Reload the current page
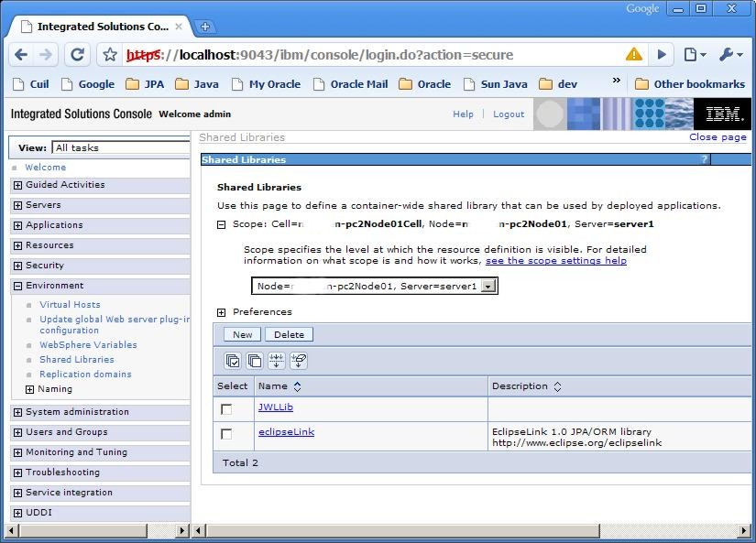The width and height of the screenshot is (756, 543). point(77,55)
